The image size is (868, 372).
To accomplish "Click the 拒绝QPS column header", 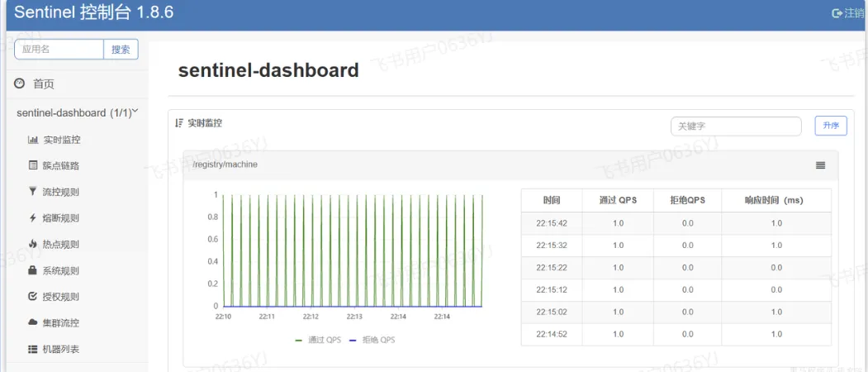I will (x=687, y=200).
